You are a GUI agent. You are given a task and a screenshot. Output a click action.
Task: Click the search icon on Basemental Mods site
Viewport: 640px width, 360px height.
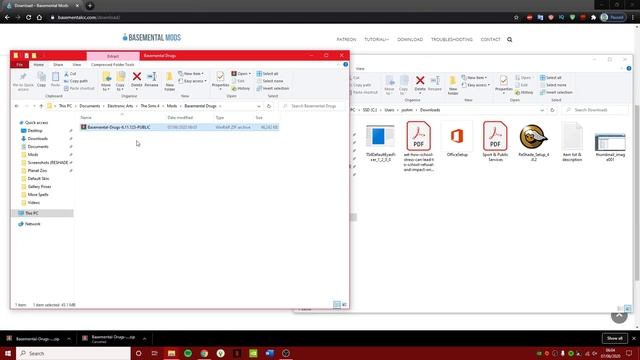(x=509, y=40)
